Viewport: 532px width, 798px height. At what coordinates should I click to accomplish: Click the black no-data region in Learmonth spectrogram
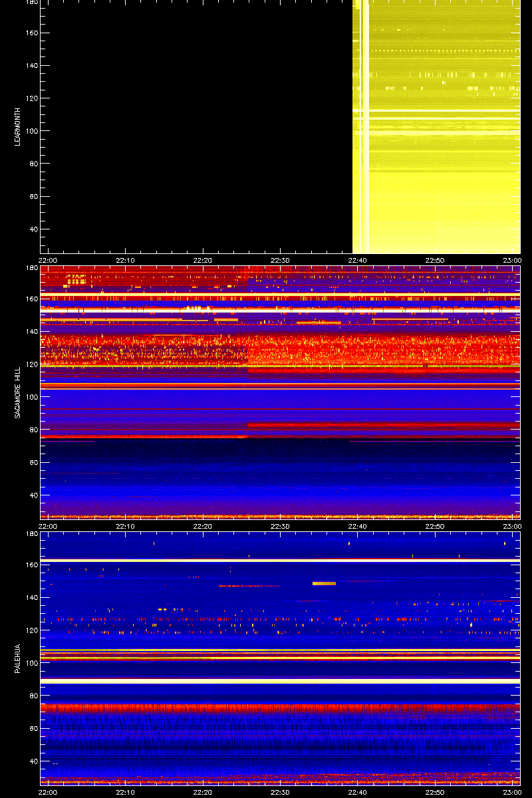[x=196, y=126]
